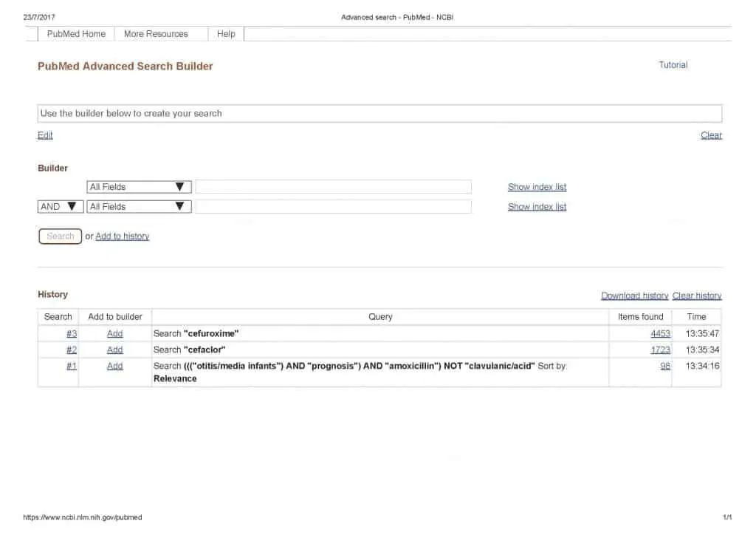The height and width of the screenshot is (535, 756).
Task: Open the More Resources menu
Action: pyautogui.click(x=156, y=34)
